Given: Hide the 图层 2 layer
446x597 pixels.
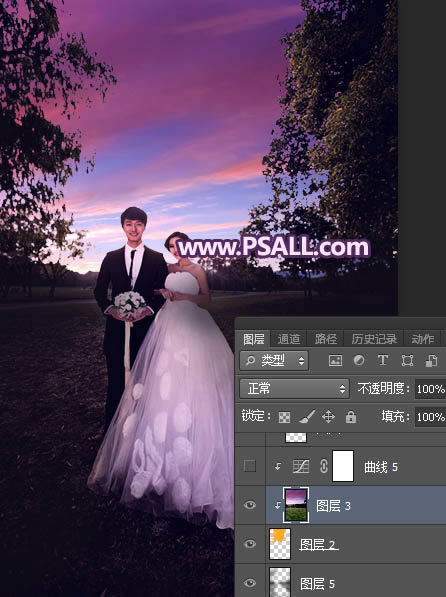Looking at the screenshot, I should click(250, 544).
